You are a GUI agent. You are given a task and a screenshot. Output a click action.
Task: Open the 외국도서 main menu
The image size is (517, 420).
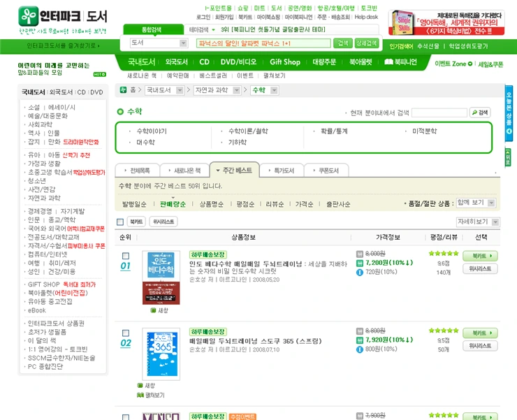pos(176,62)
